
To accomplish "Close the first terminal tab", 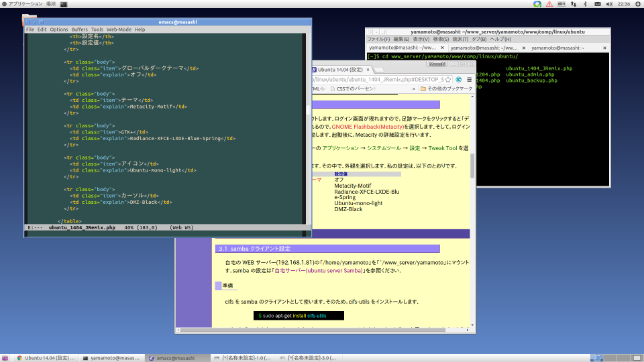I will pyautogui.click(x=442, y=48).
